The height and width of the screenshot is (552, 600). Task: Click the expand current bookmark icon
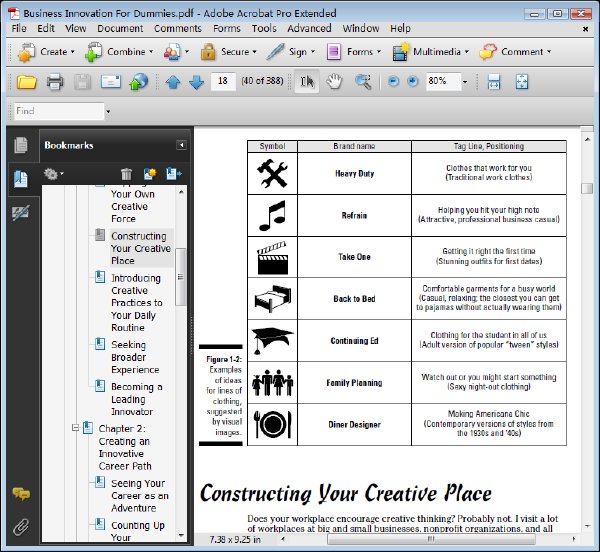tap(174, 174)
